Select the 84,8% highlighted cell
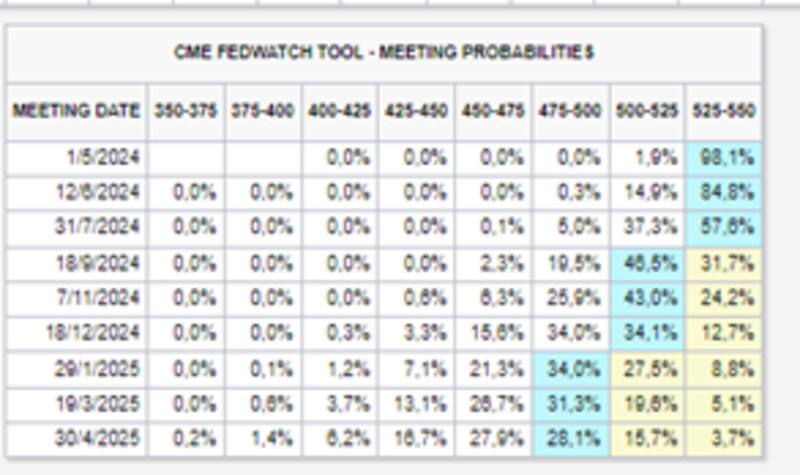 724,192
